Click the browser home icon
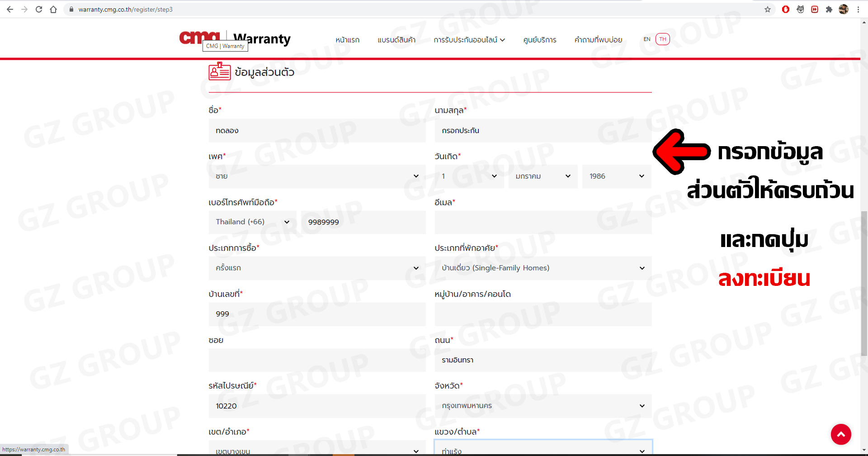 [53, 9]
